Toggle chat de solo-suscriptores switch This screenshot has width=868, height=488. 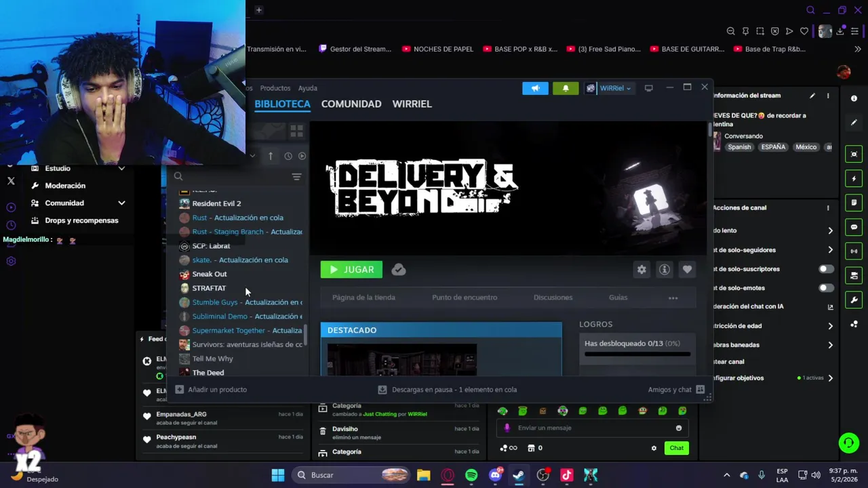click(826, 269)
